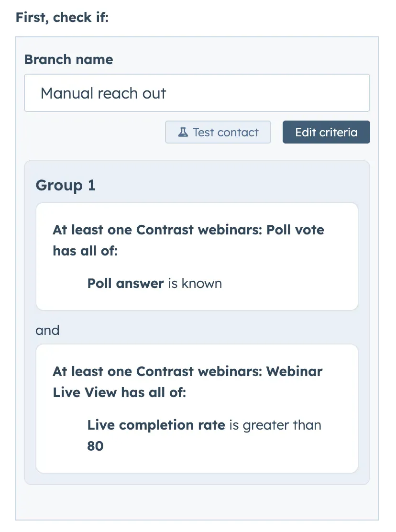Click the and connector between conditions
The image size is (396, 532).
[47, 330]
